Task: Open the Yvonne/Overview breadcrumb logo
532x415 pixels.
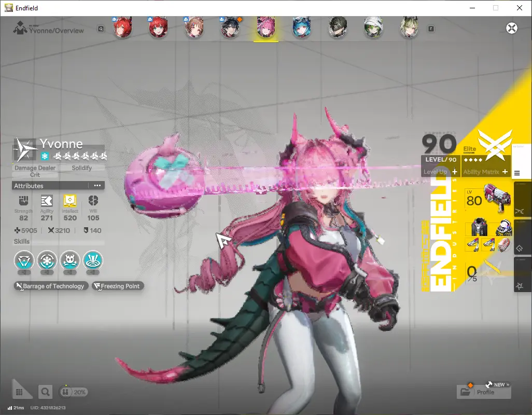Action: [x=20, y=28]
